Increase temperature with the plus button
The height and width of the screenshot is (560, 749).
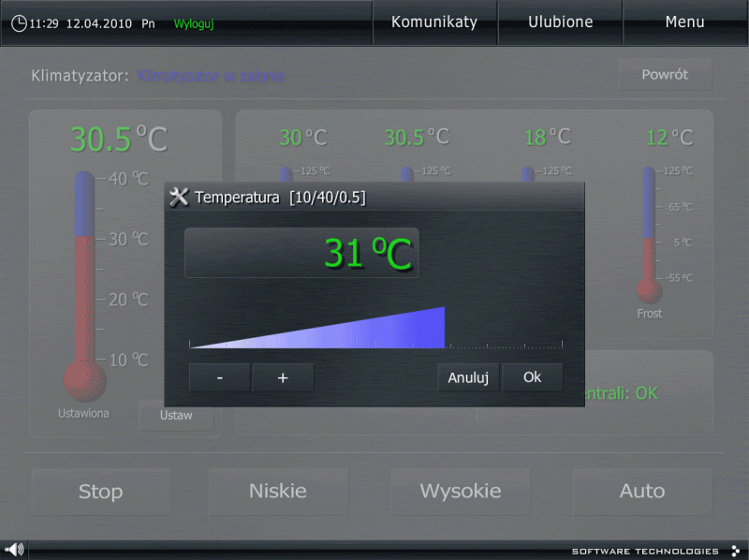coord(283,377)
